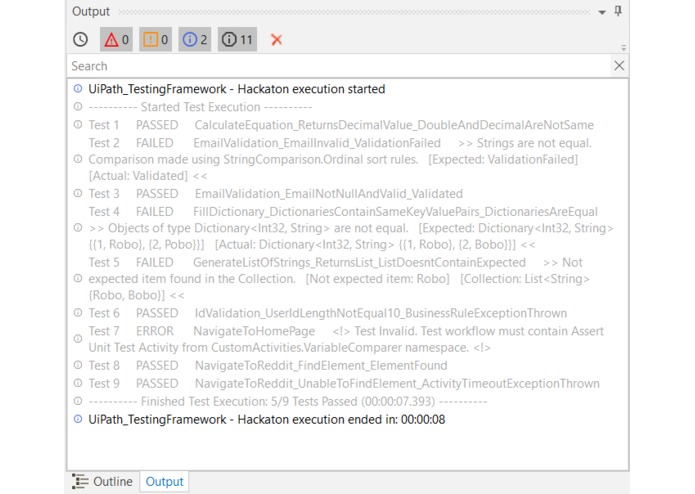Click the trace icon beside the Test 2 entry
The width and height of the screenshot is (695, 494).
pos(78,159)
